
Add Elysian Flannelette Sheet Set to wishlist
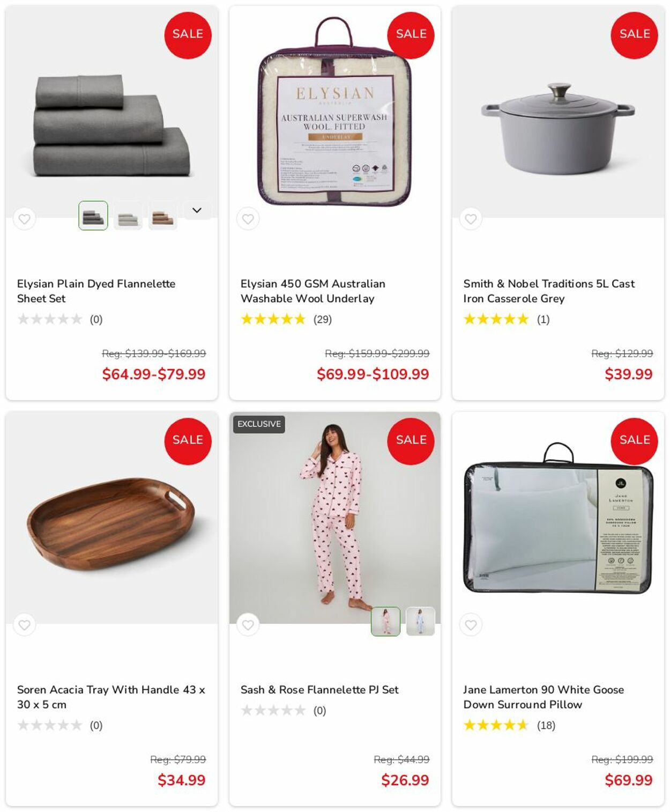(25, 219)
